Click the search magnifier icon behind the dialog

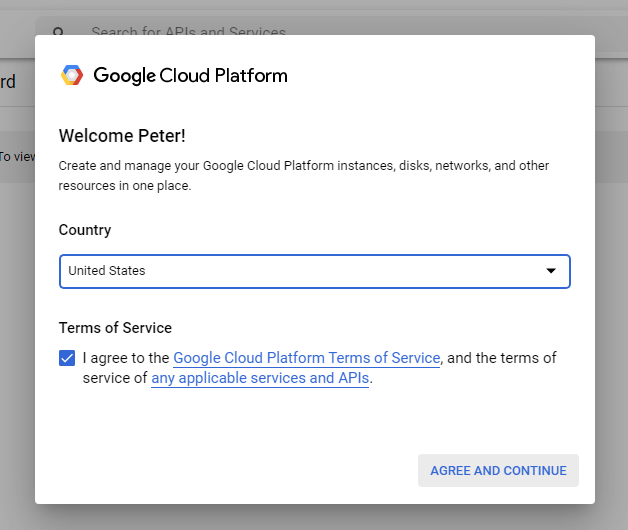(x=58, y=32)
